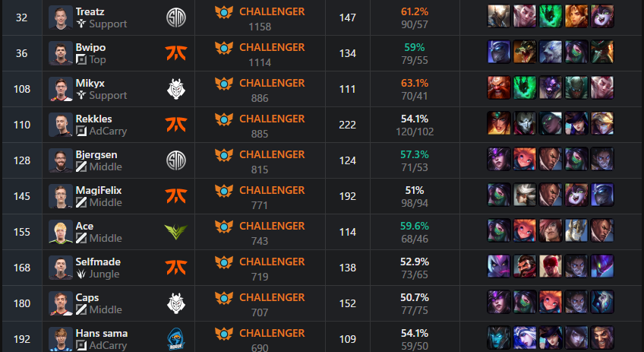Click the G2 logo in Mikyx row
The height and width of the screenshot is (352, 644).
click(x=175, y=89)
